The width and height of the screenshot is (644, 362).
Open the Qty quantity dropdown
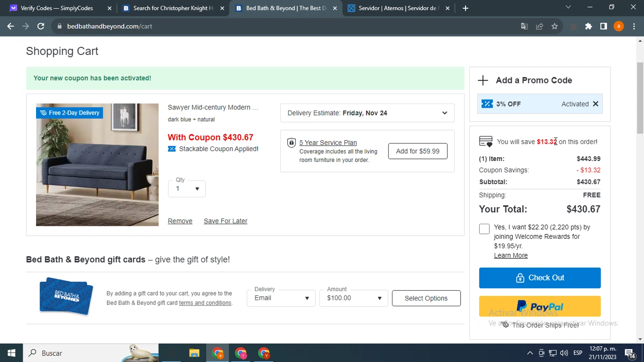click(187, 189)
